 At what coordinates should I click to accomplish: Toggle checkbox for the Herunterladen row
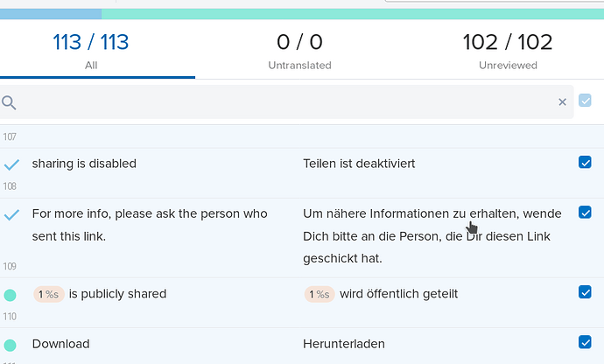[585, 342]
